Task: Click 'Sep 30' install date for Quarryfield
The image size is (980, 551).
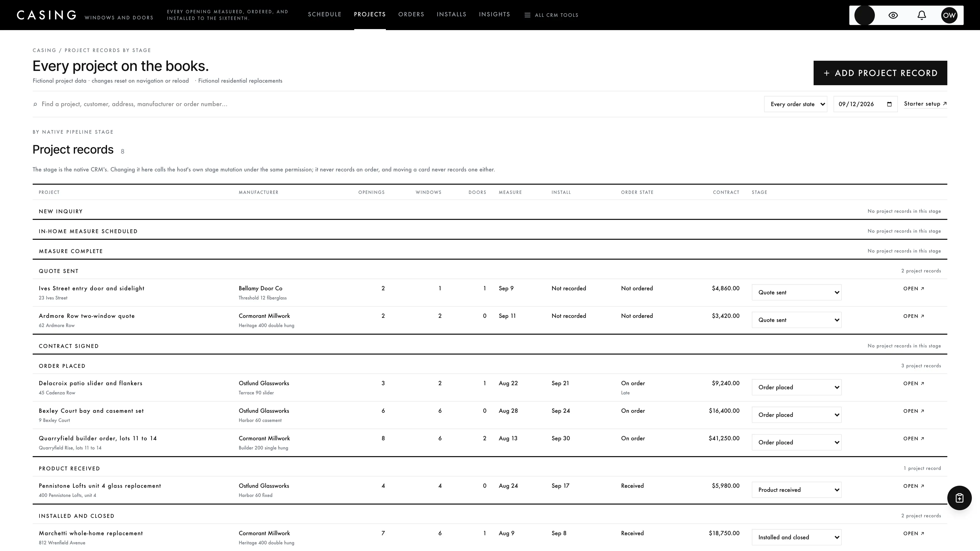Action: 560,439
